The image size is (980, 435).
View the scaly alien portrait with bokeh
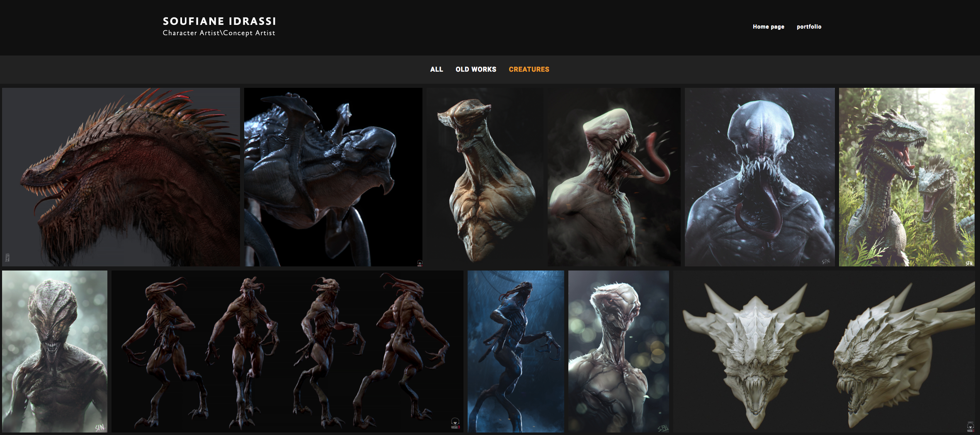point(55,351)
